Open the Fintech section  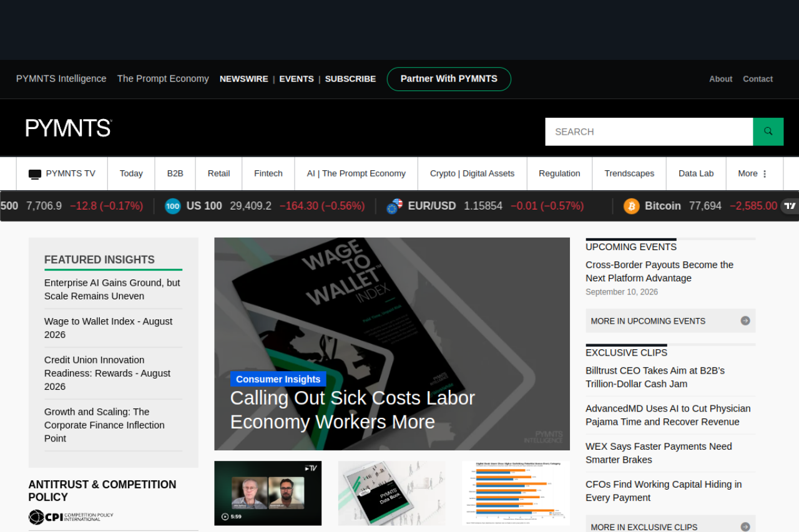tap(268, 173)
